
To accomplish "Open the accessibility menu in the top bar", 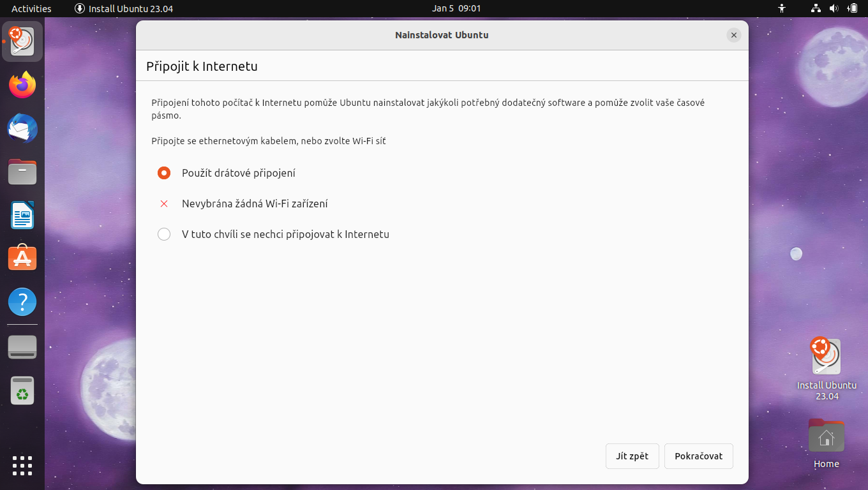I will [x=782, y=8].
